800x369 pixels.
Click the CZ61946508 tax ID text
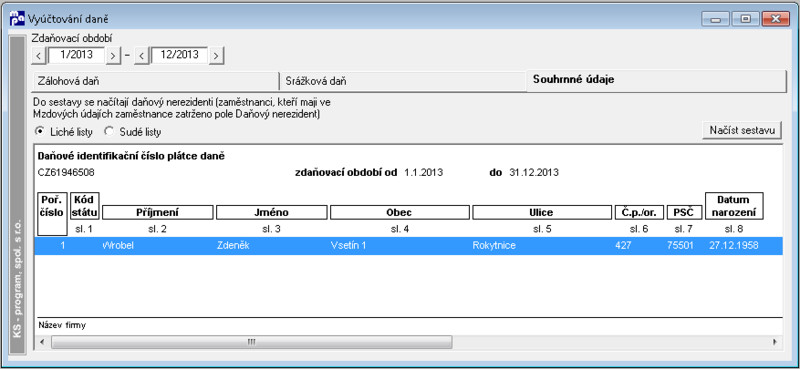tap(66, 173)
